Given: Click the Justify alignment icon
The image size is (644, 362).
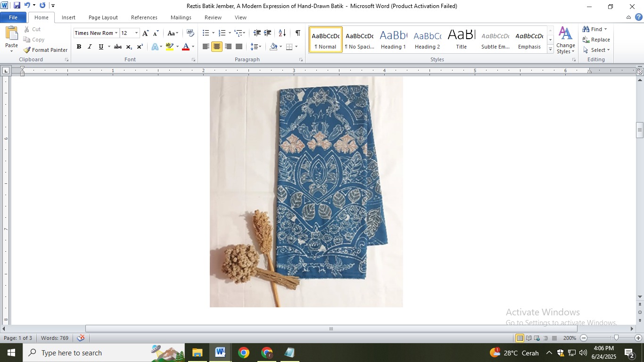Looking at the screenshot, I should (239, 47).
